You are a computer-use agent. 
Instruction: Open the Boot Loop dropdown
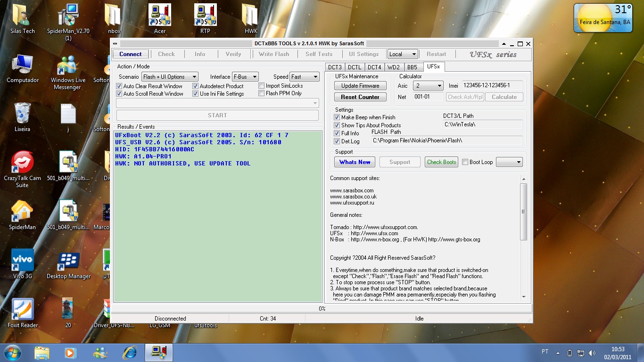click(510, 162)
